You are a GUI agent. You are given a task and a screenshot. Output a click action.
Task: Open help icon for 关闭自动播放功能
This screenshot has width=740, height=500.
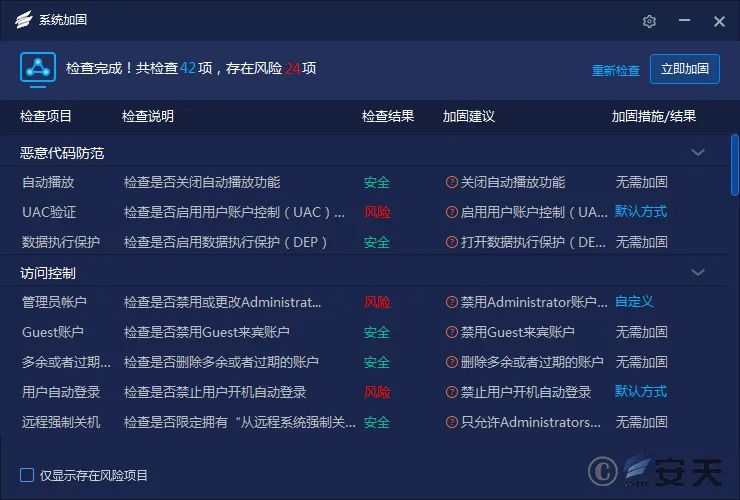(452, 182)
